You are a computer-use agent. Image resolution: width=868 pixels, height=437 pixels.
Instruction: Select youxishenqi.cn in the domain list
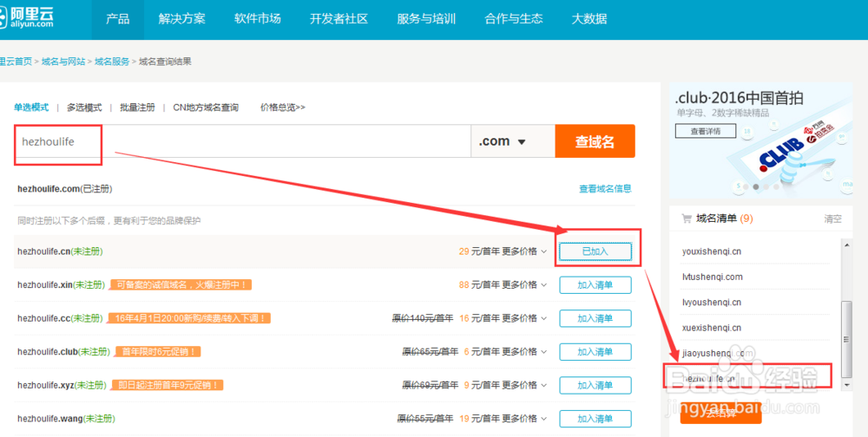(x=712, y=251)
